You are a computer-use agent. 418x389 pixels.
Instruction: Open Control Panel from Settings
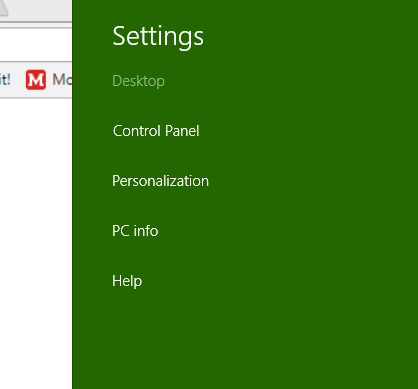pyautogui.click(x=156, y=131)
